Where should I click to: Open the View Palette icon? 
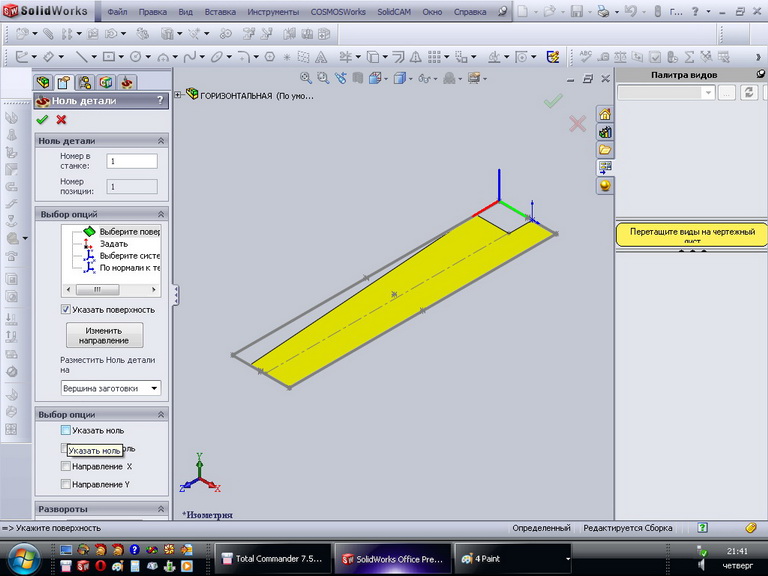pos(605,168)
